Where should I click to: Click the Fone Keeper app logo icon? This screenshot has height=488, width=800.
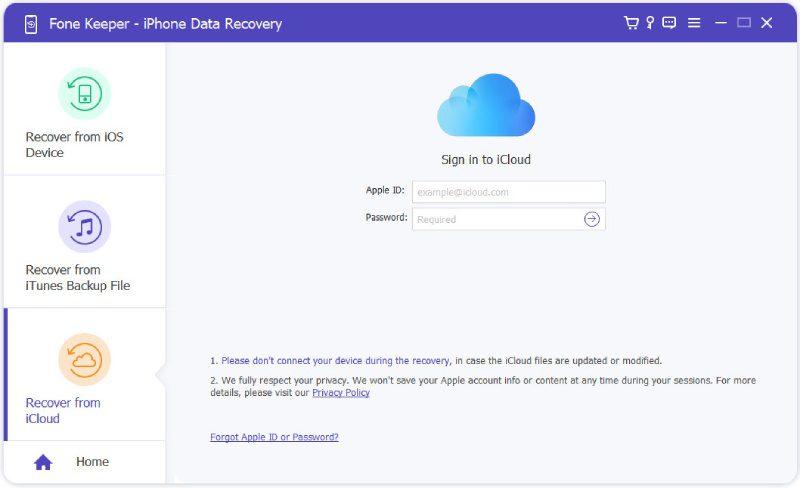(31, 23)
